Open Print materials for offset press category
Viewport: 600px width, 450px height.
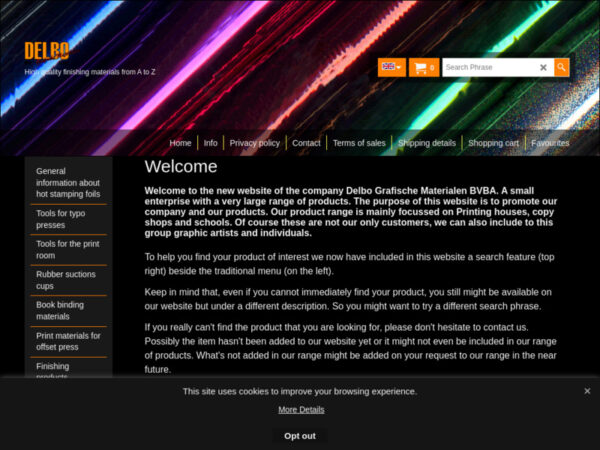(68, 341)
